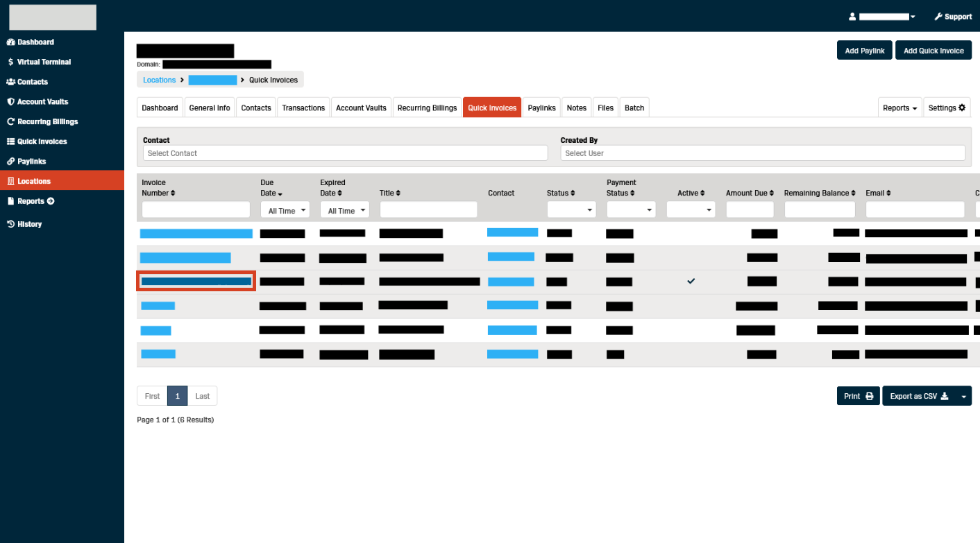Open the Expired Date All Time dropdown

(x=344, y=209)
